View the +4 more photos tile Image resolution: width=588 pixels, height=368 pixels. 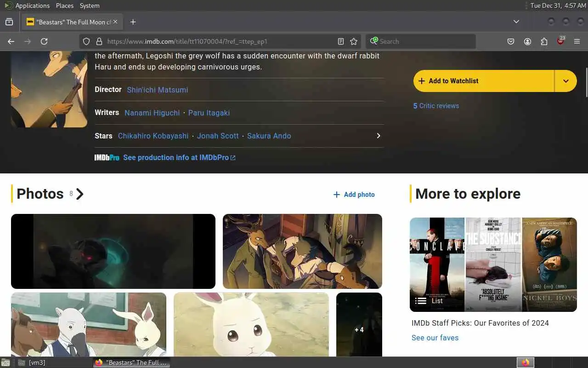(x=359, y=324)
